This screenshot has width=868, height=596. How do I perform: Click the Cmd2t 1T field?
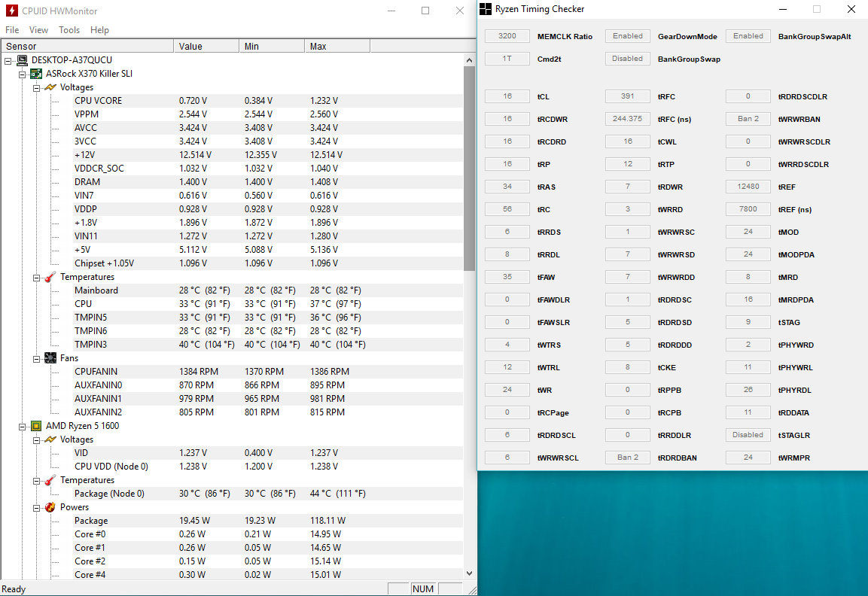point(507,59)
